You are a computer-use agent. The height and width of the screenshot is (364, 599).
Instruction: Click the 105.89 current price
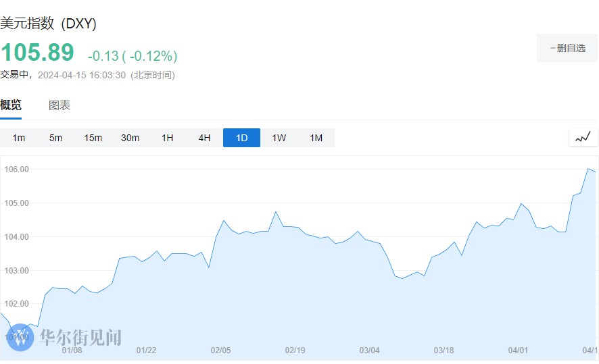[37, 54]
